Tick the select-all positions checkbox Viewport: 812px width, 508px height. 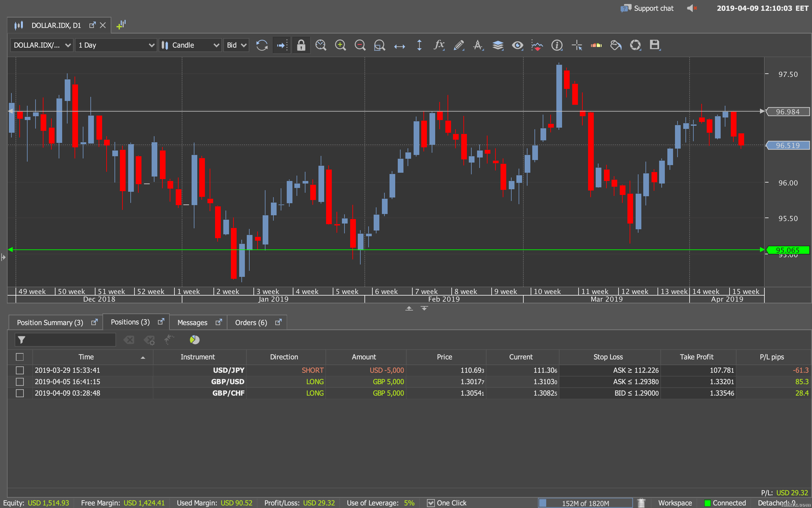20,357
